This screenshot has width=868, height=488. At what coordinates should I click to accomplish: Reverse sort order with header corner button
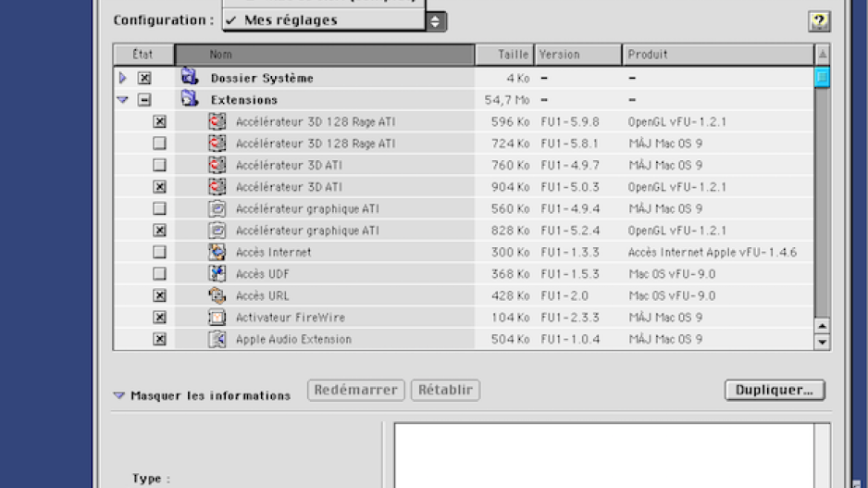[x=822, y=55]
